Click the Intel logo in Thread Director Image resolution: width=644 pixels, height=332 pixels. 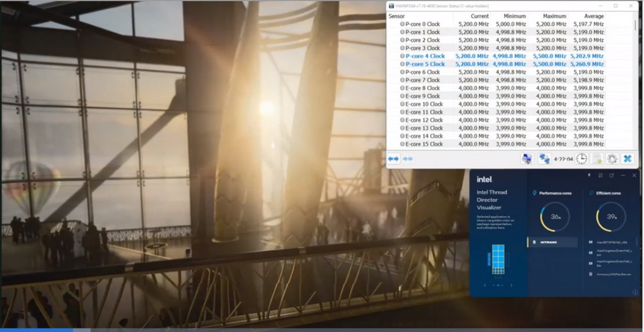click(484, 179)
